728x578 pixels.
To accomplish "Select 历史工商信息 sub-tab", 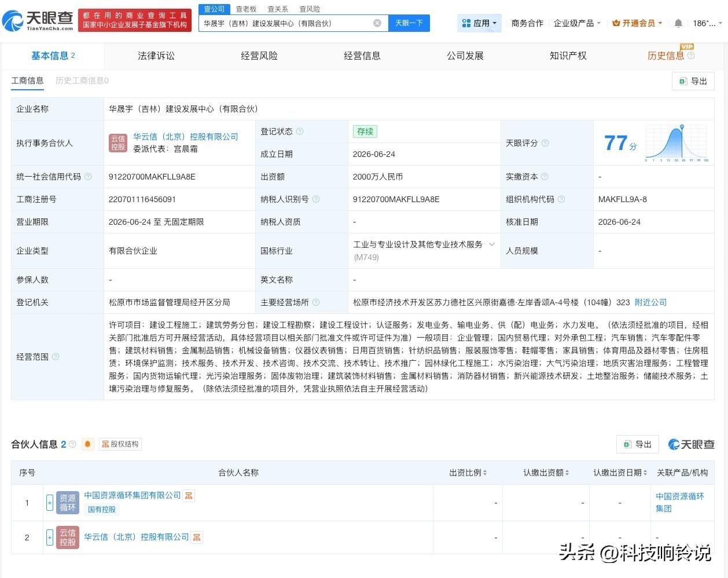I will coord(82,81).
